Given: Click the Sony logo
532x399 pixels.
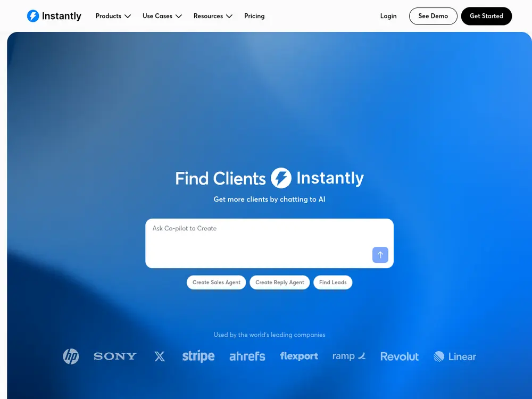Looking at the screenshot, I should point(115,356).
